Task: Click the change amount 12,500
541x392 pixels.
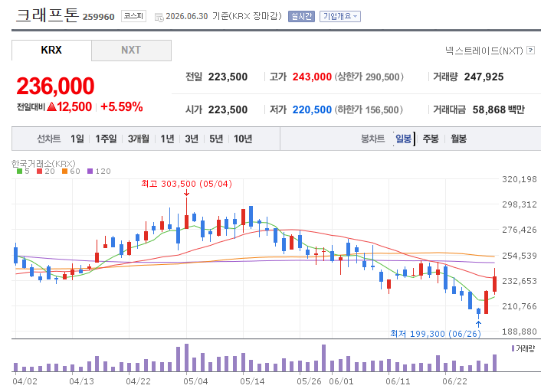Action: (74, 107)
